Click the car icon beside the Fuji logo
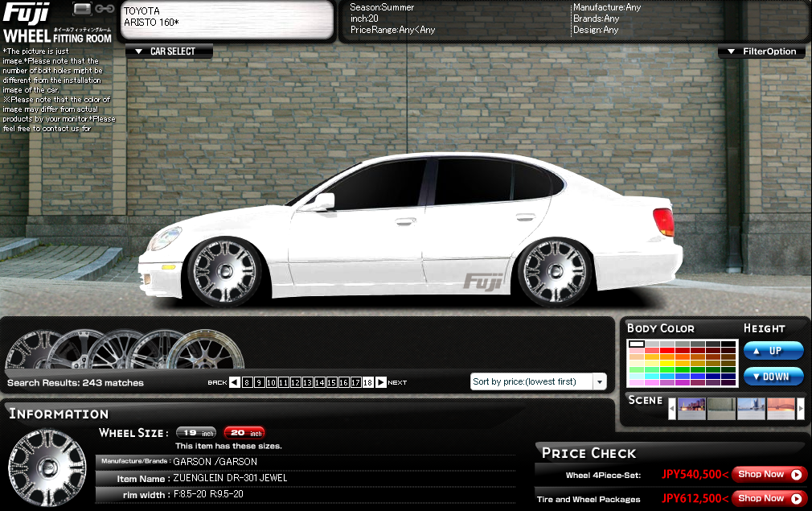 [82, 8]
